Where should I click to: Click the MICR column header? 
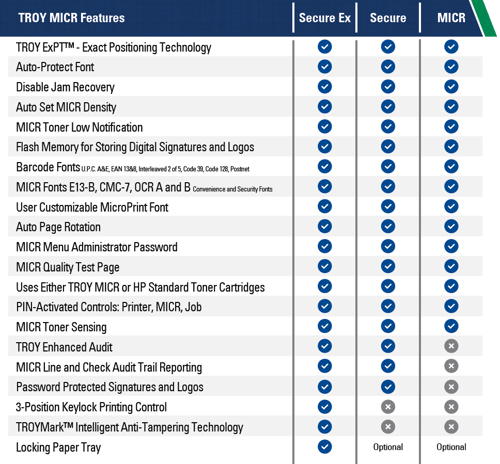pyautogui.click(x=451, y=18)
